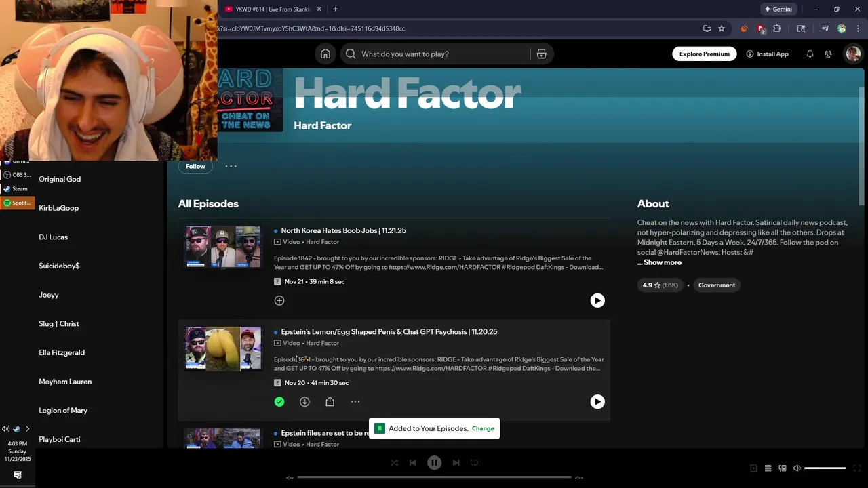Viewport: 868px width, 488px height.
Task: Toggle shuffle in player bar
Action: [x=394, y=463]
